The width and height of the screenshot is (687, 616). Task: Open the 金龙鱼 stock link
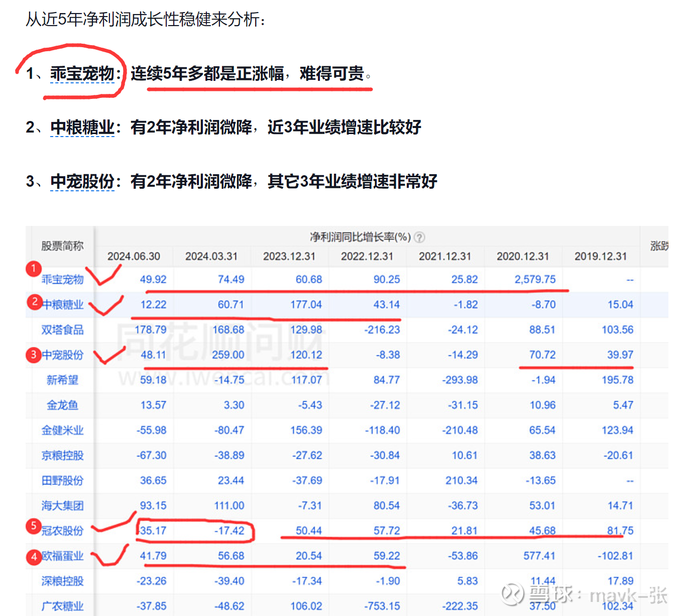click(x=62, y=405)
